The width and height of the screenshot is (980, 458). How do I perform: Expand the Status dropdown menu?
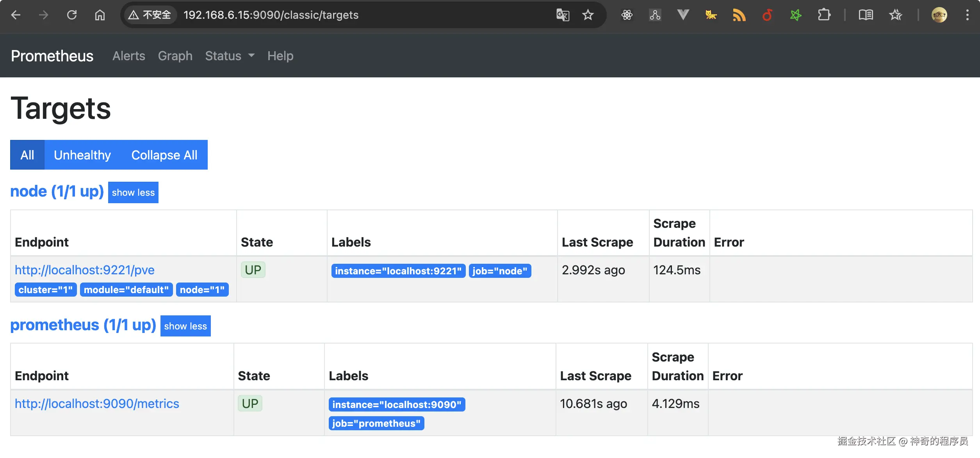(x=230, y=56)
